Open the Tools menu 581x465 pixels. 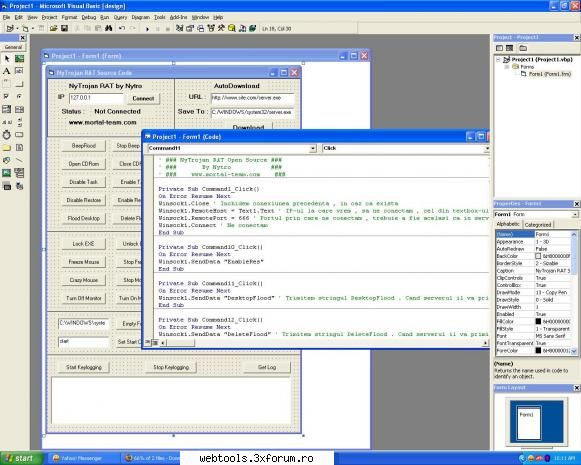point(160,17)
